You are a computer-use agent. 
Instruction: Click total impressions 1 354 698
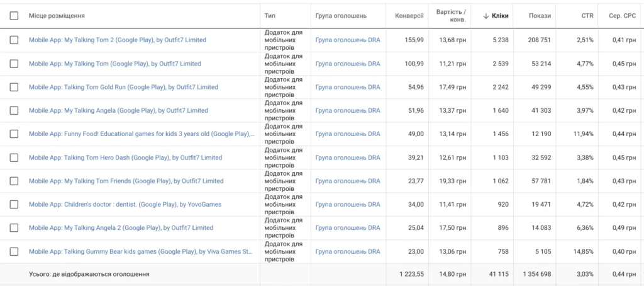538,274
